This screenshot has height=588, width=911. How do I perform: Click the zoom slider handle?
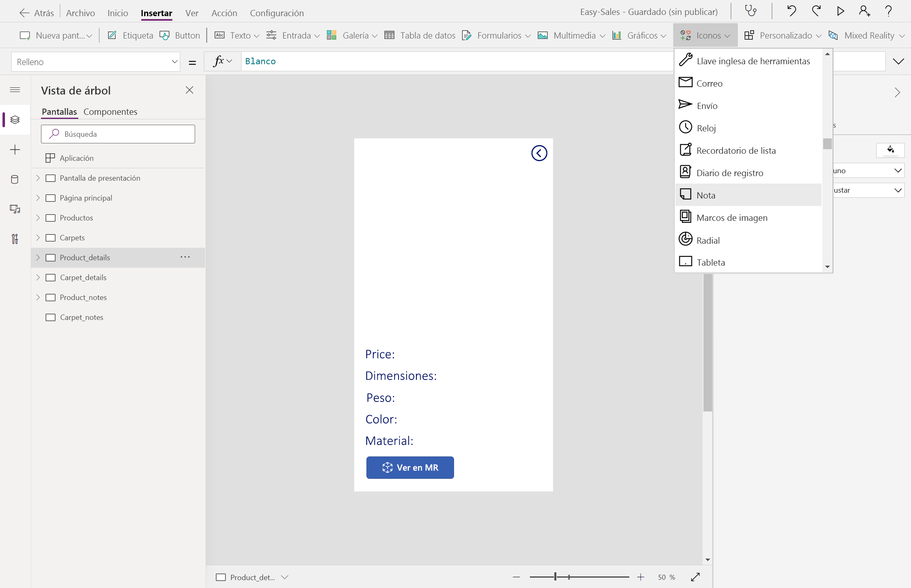(555, 577)
